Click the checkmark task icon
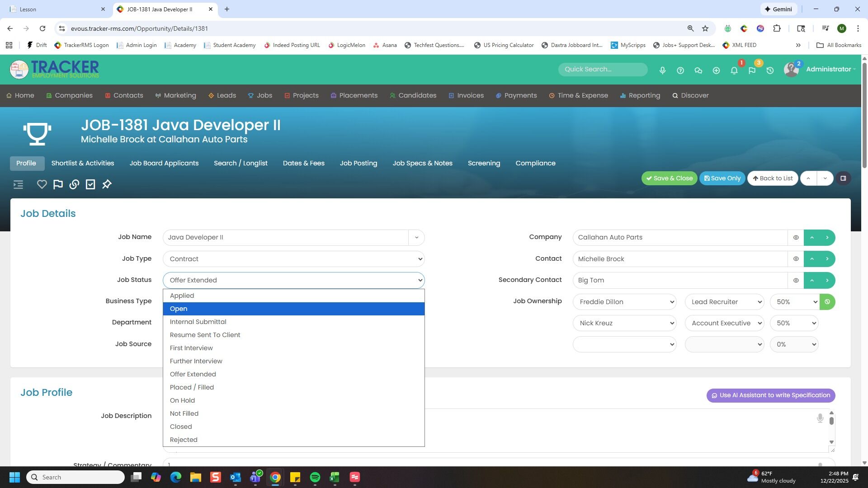Screen dimensions: 868x488 click(90, 184)
